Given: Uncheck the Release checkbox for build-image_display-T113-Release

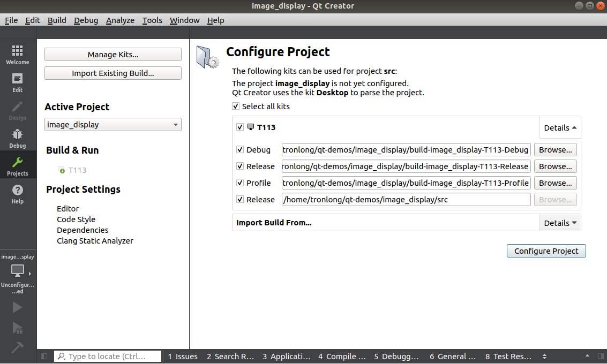Looking at the screenshot, I should [x=239, y=166].
